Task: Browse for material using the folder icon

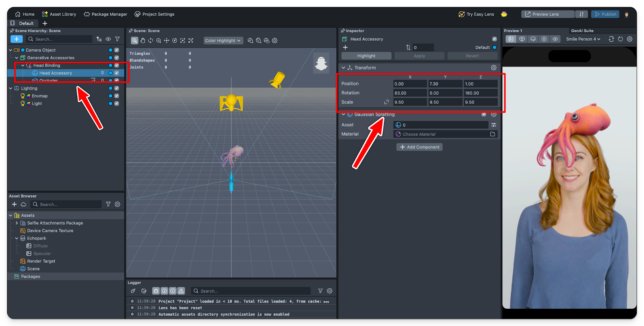Action: click(493, 134)
